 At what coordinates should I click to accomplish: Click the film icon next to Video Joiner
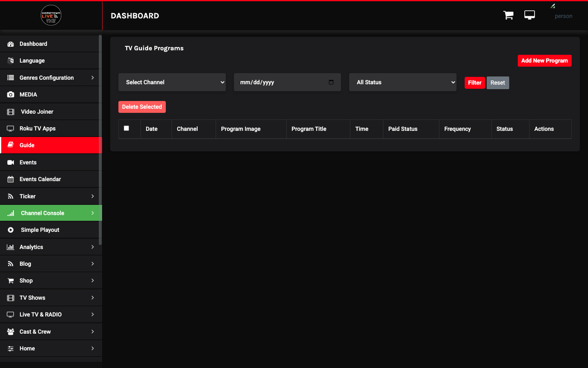[x=11, y=112]
